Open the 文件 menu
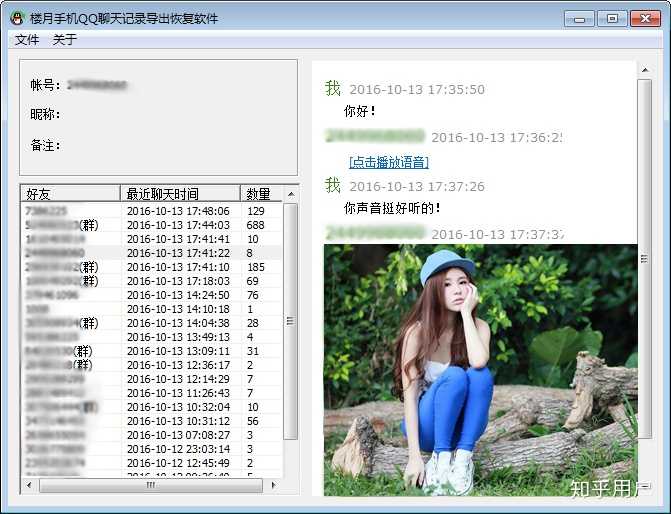671x514 pixels. pyautogui.click(x=27, y=40)
